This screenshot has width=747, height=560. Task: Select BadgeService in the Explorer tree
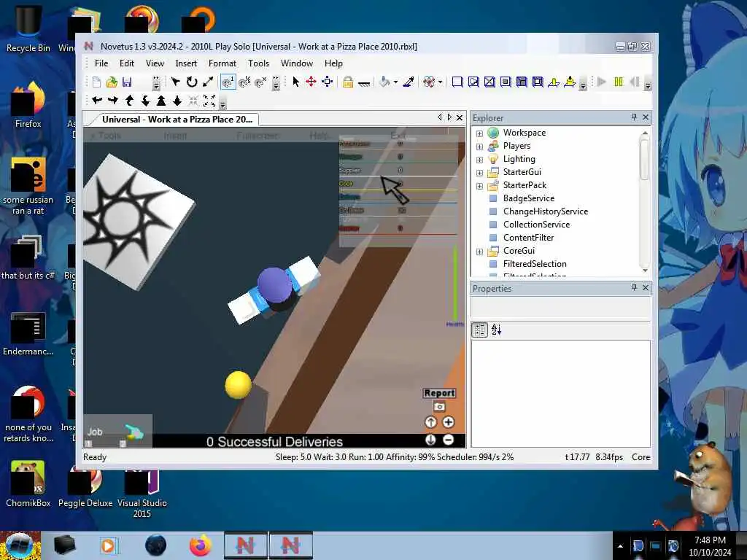point(528,198)
